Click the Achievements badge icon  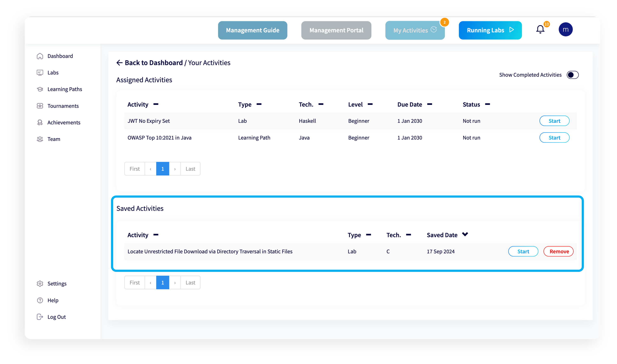click(x=40, y=122)
